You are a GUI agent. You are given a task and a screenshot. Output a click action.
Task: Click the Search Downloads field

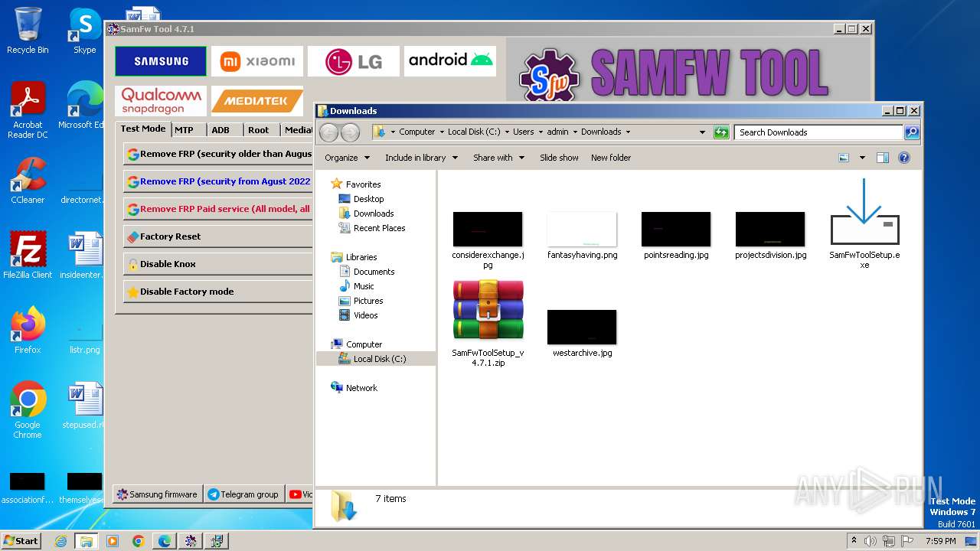[818, 132]
